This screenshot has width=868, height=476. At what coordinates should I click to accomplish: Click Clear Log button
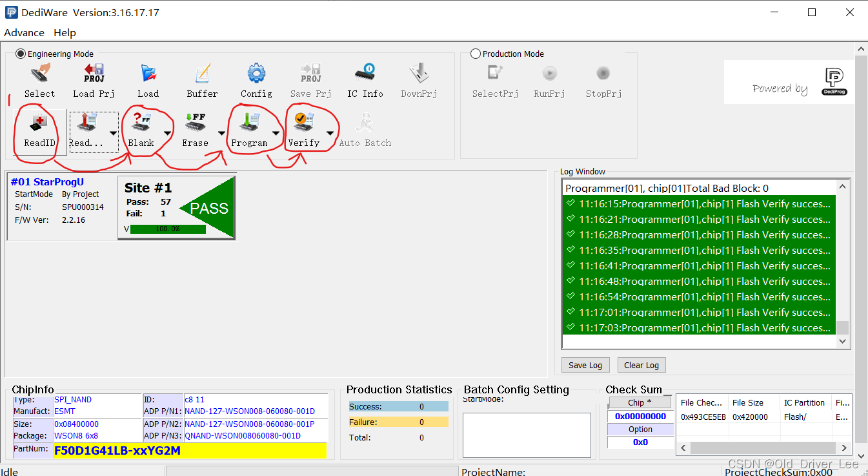(641, 365)
